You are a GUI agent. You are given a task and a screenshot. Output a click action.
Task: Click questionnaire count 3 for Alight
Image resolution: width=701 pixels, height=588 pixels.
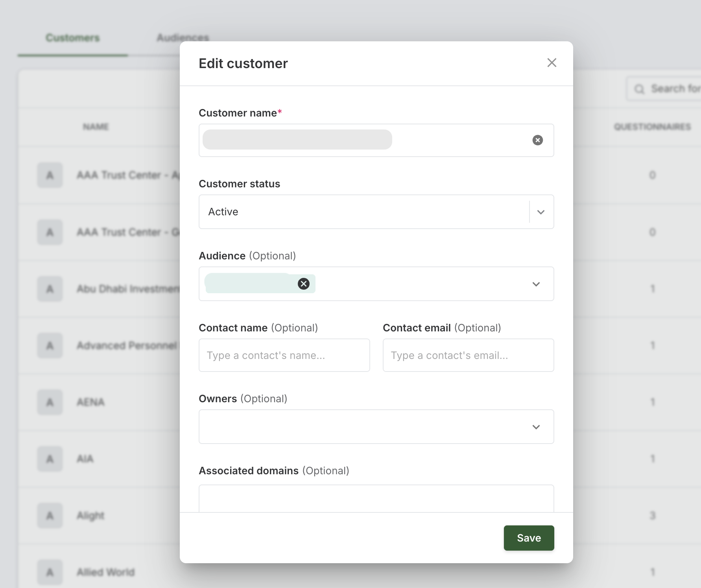pyautogui.click(x=652, y=516)
